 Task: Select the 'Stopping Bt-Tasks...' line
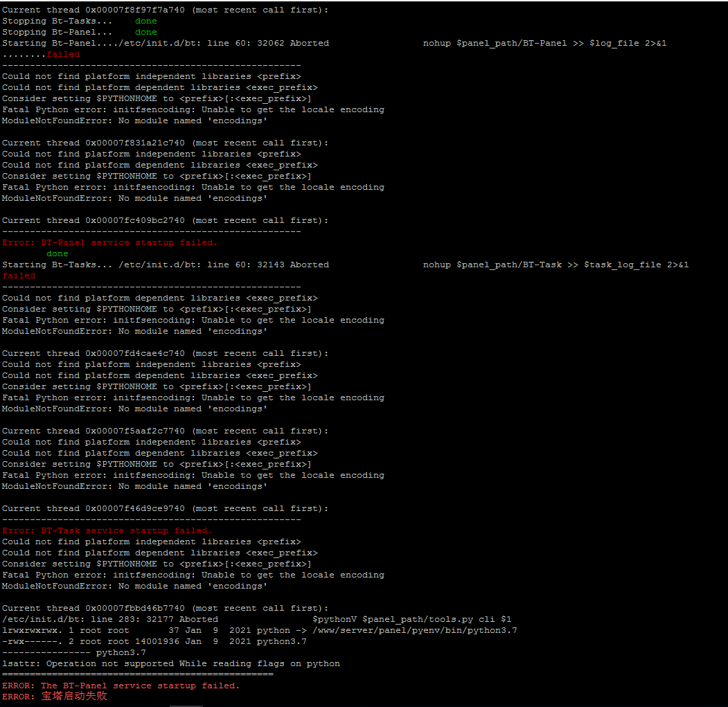[x=80, y=21]
